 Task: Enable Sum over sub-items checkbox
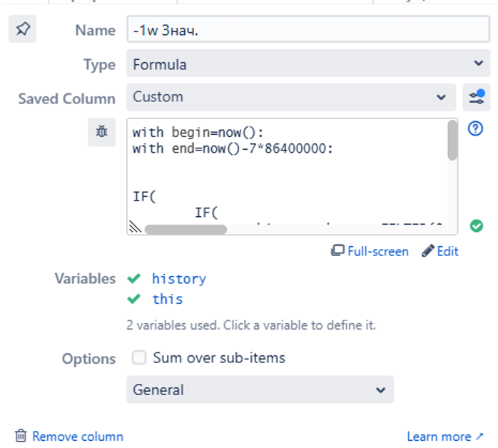coord(139,358)
